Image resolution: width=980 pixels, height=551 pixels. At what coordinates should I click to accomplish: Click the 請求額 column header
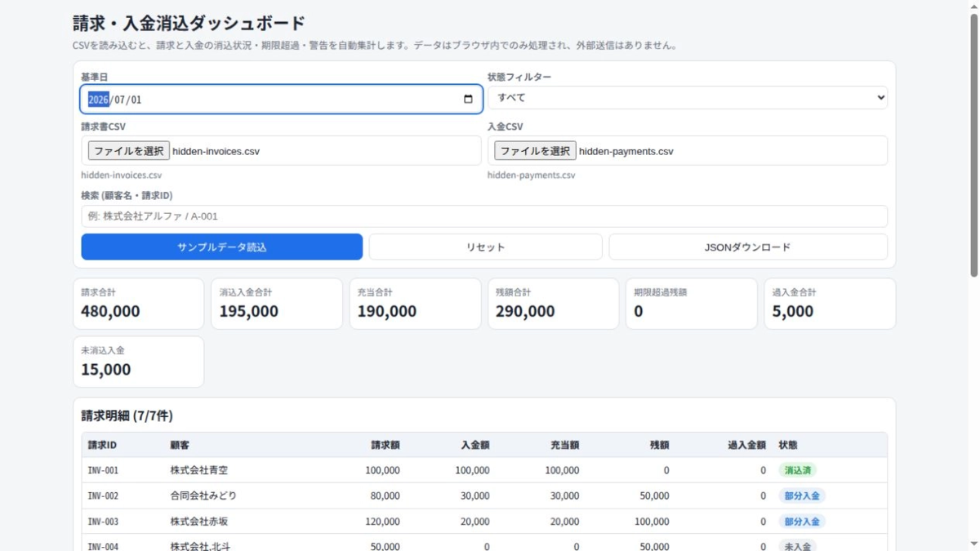click(x=385, y=445)
